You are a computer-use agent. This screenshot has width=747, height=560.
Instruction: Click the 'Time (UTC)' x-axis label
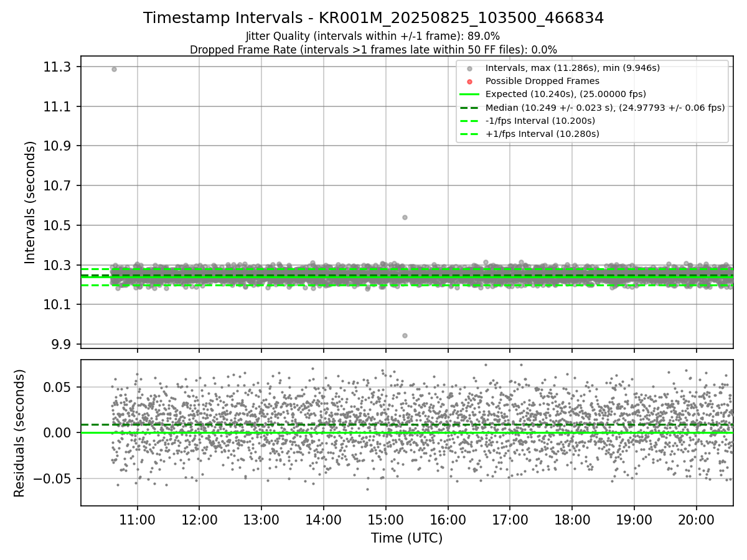[407, 538]
